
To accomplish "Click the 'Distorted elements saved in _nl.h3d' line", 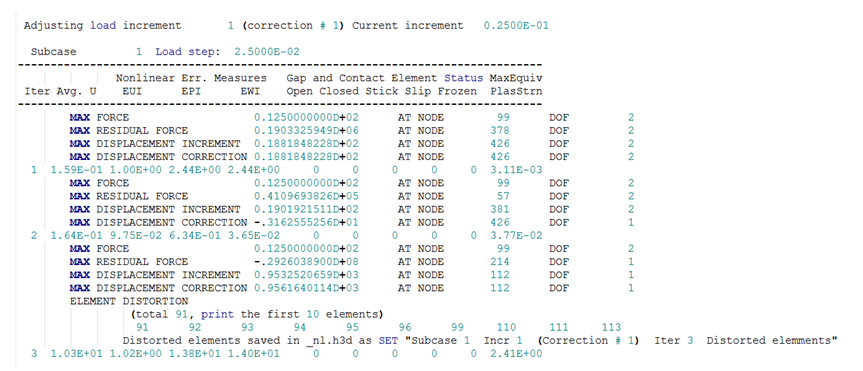I will pos(479,340).
